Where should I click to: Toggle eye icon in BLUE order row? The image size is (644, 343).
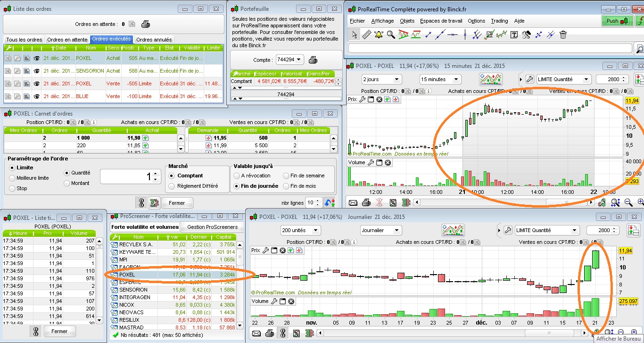coord(36,96)
